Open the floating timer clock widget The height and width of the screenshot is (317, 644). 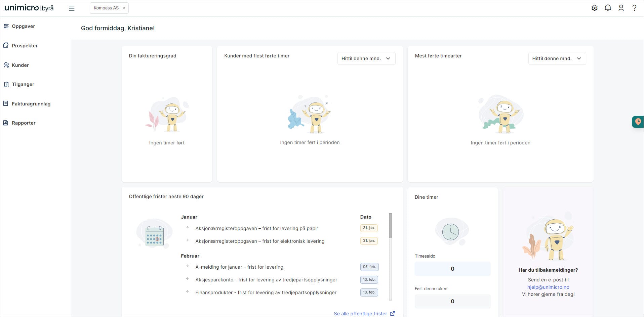[638, 122]
